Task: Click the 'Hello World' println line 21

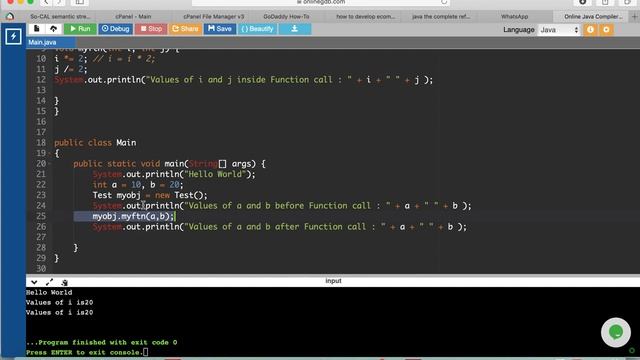Action: point(174,174)
